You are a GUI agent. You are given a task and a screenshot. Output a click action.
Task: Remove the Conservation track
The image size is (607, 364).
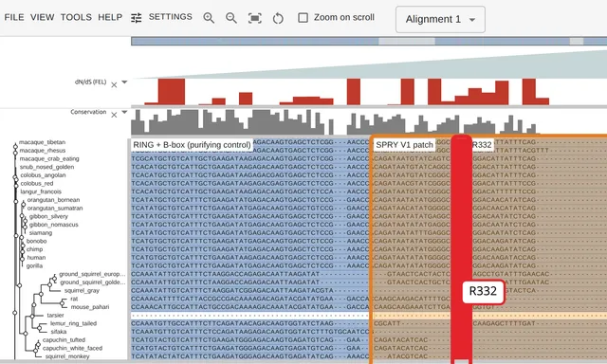click(114, 115)
